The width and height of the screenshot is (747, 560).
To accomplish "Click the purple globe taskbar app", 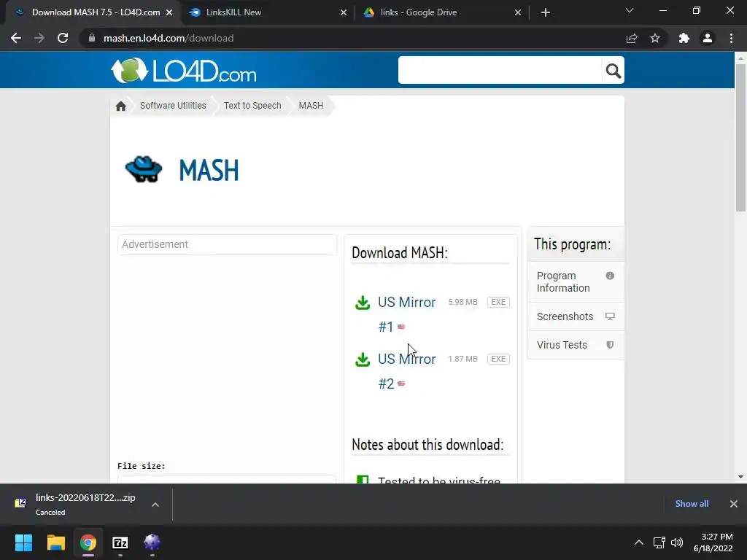I will [x=152, y=542].
